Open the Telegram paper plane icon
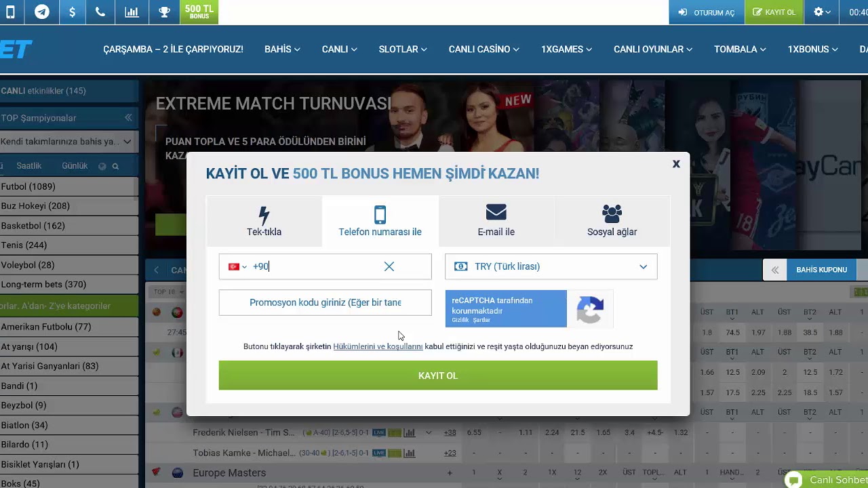This screenshot has width=868, height=488. pyautogui.click(x=42, y=12)
